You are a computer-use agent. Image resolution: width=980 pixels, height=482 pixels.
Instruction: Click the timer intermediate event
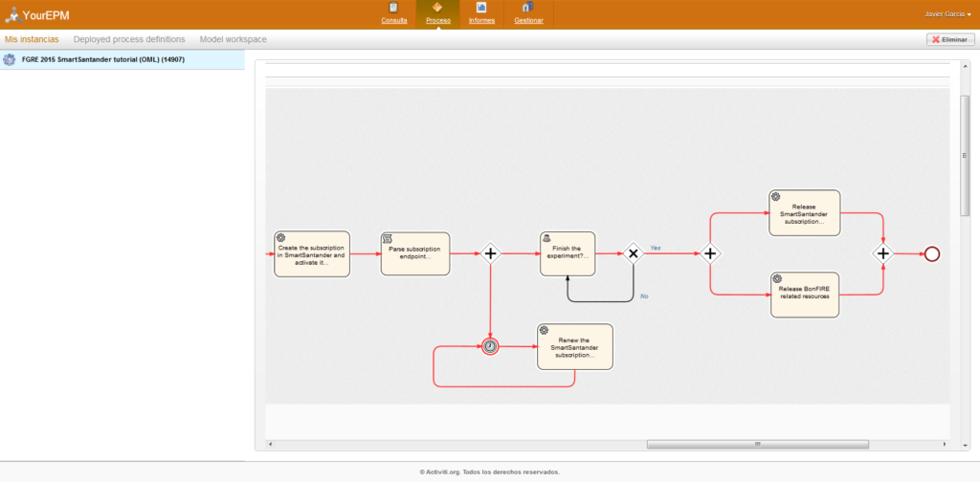pos(491,346)
